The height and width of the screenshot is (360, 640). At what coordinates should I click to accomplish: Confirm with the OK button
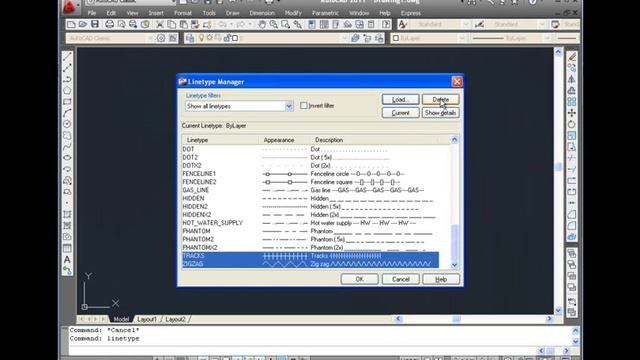(x=360, y=279)
